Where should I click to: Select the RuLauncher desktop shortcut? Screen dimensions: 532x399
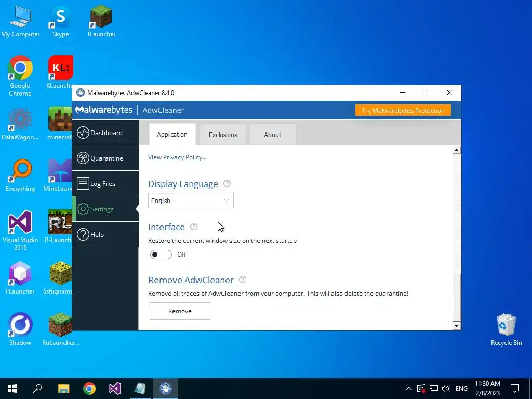(x=60, y=329)
